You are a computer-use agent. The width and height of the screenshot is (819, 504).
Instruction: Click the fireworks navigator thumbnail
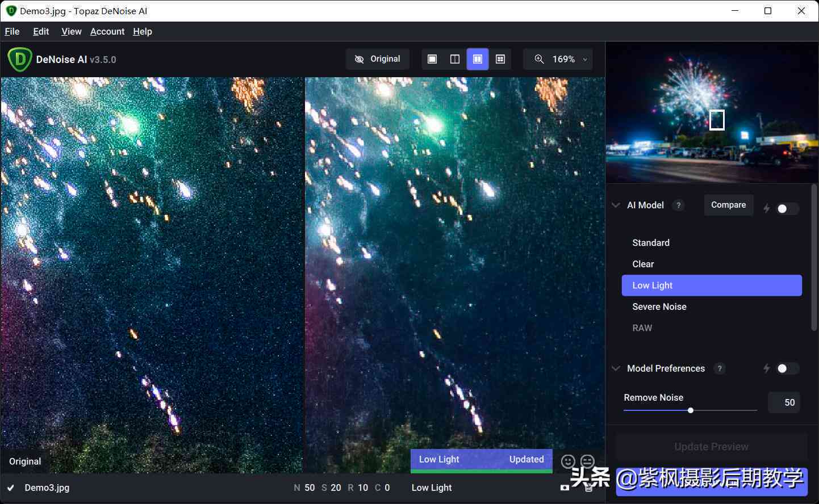[x=712, y=113]
